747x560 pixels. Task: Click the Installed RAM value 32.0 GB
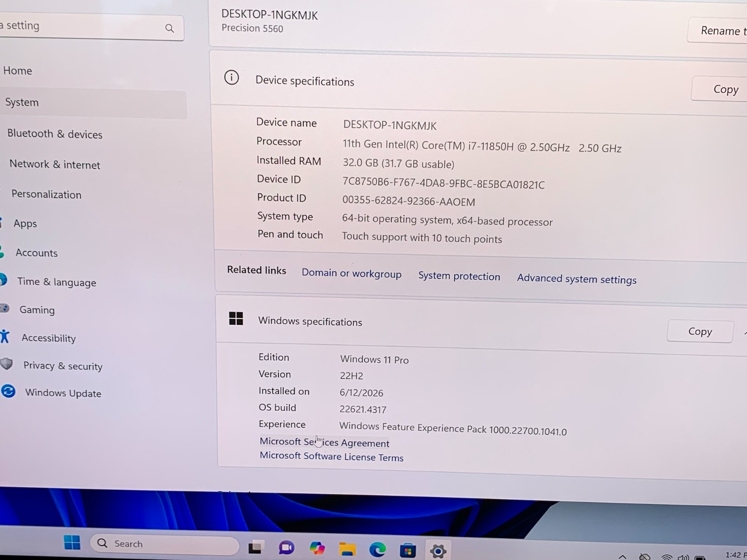coord(398,163)
